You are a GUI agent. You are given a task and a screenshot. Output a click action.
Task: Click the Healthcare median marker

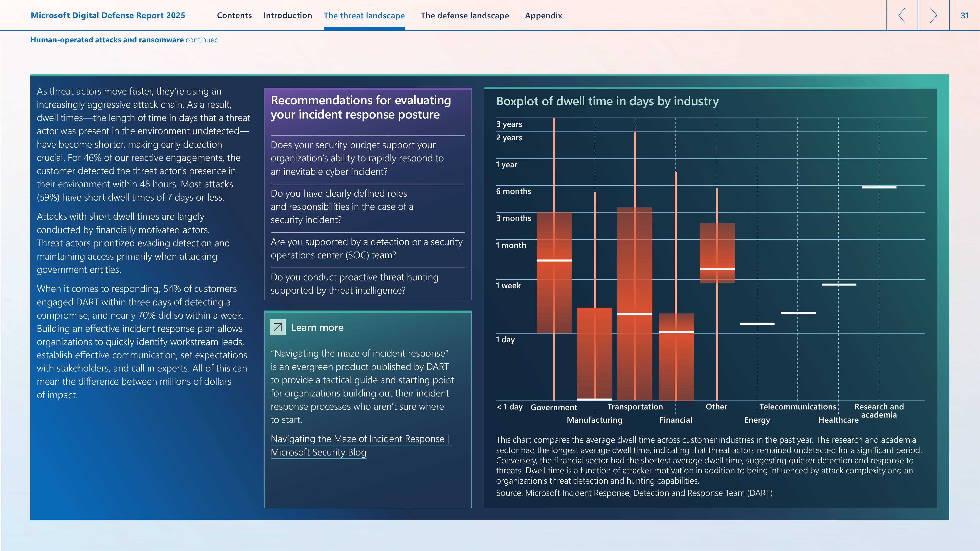tap(838, 284)
